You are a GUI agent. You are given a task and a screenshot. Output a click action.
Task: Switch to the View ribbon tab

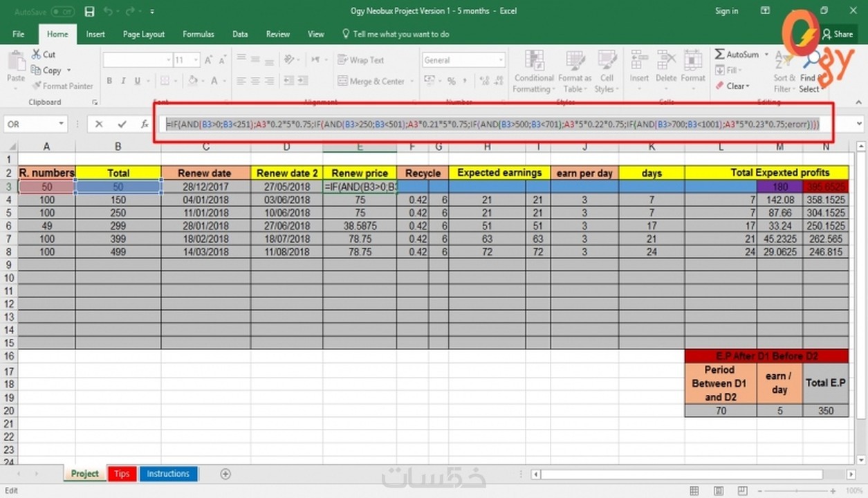(x=316, y=34)
